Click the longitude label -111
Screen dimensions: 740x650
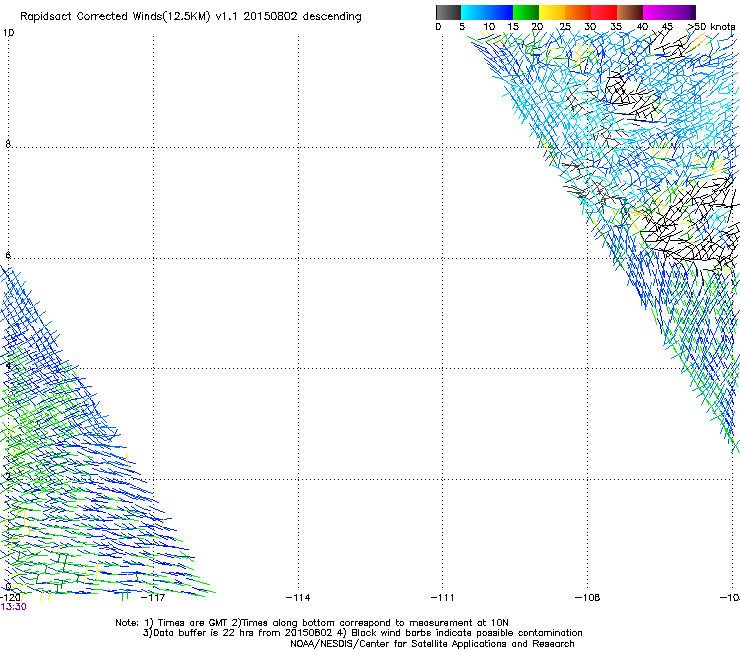click(443, 598)
